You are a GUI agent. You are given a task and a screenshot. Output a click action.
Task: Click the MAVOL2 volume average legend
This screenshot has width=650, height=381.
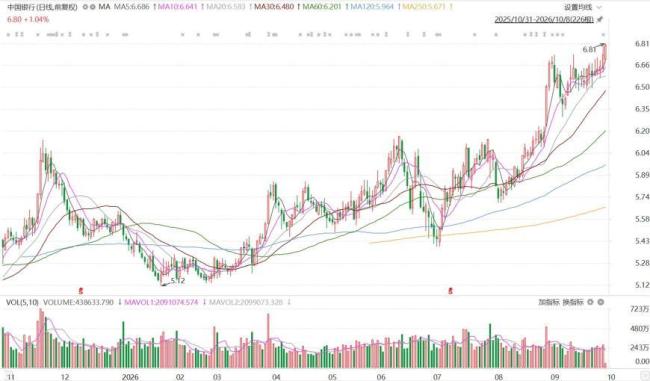coord(246,302)
